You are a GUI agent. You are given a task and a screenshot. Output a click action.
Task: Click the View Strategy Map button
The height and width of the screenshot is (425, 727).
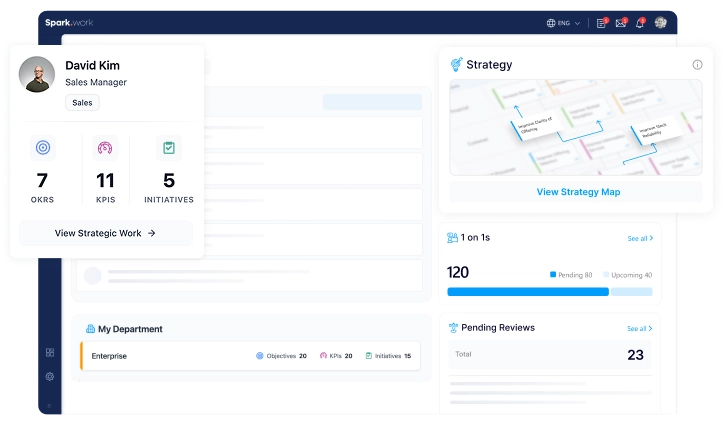578,192
